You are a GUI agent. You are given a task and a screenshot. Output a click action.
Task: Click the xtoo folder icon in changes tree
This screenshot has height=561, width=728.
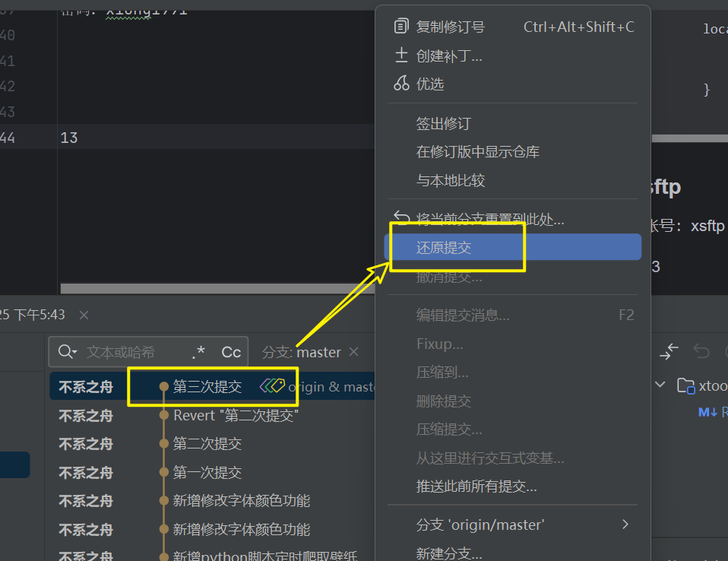tap(686, 385)
